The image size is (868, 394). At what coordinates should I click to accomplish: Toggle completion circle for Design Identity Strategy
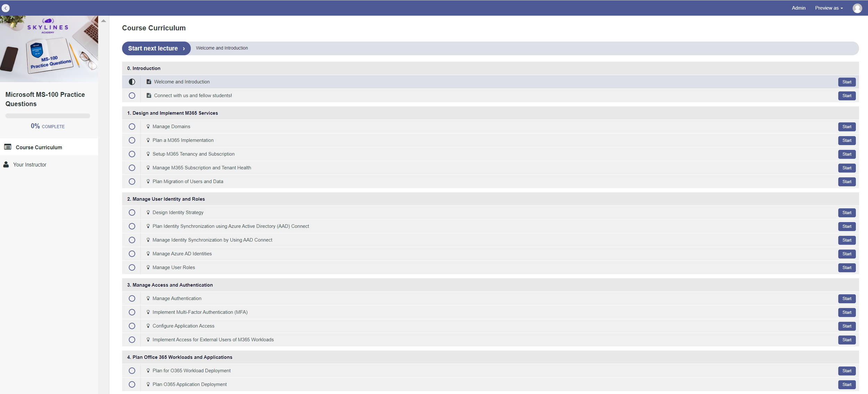tap(132, 212)
